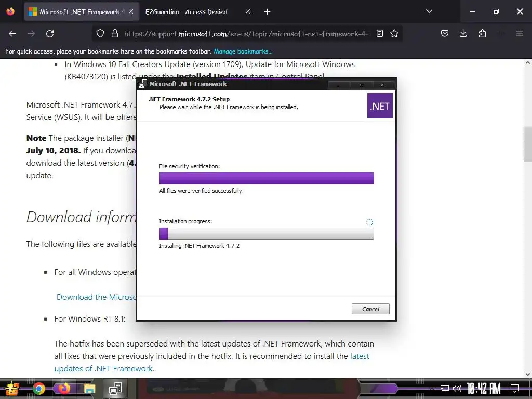532x399 pixels.
Task: Click the address bar URL
Action: (245, 34)
